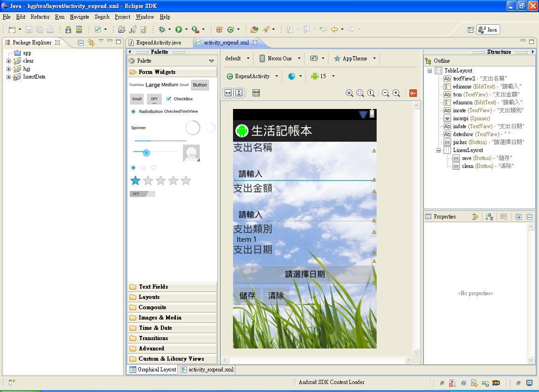This screenshot has height=392, width=539.
Task: Click the red lint warnings icon
Action: [413, 93]
